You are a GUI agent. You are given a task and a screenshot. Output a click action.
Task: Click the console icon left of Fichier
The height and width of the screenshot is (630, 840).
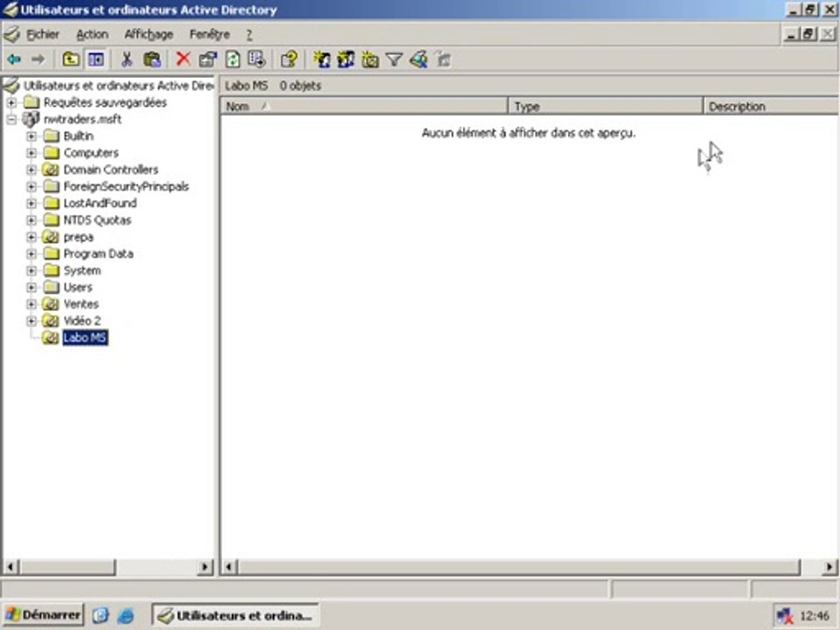click(11, 34)
